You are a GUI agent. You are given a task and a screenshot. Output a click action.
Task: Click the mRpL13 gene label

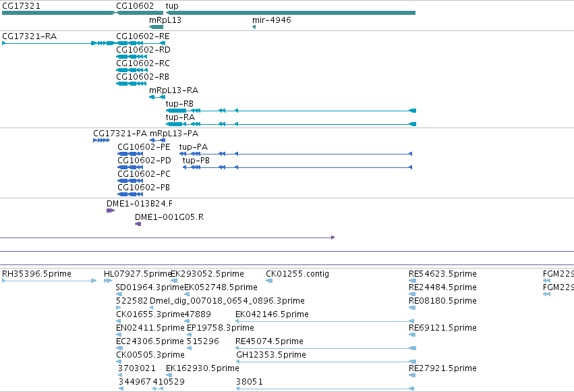coord(165,20)
